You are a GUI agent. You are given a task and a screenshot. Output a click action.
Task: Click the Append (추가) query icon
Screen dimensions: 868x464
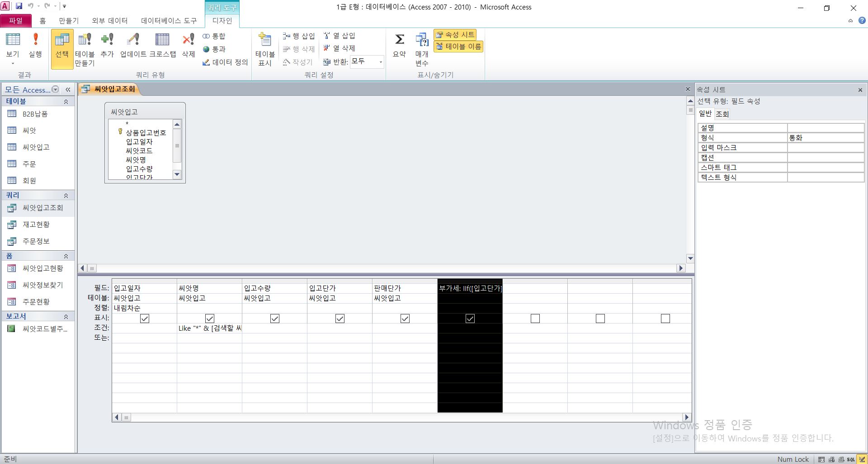point(107,45)
